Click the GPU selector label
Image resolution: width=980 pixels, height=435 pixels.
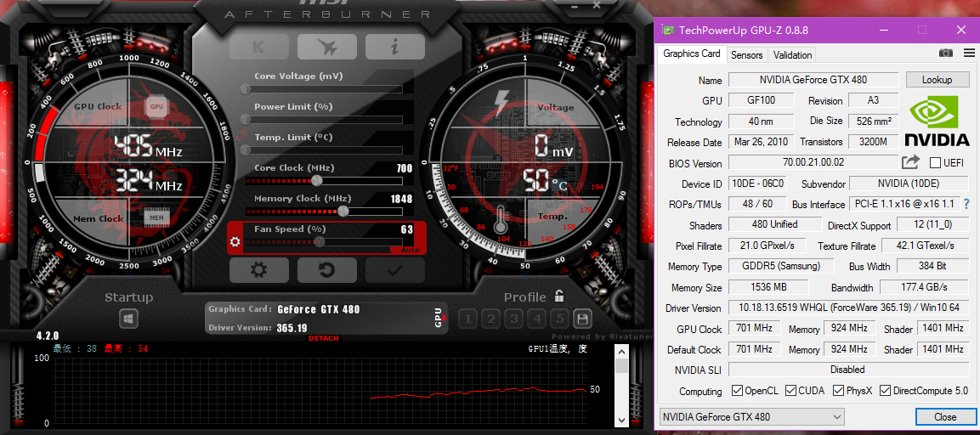(438, 318)
